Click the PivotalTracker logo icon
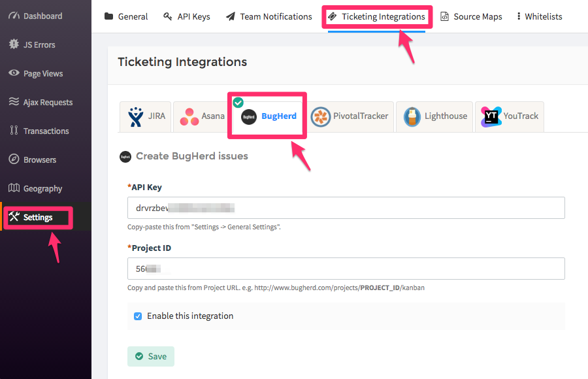588x379 pixels. (x=321, y=117)
